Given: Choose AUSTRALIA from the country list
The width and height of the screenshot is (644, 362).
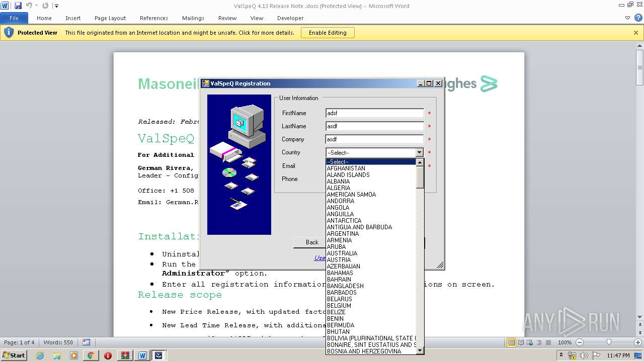Looking at the screenshot, I should pyautogui.click(x=371, y=253).
